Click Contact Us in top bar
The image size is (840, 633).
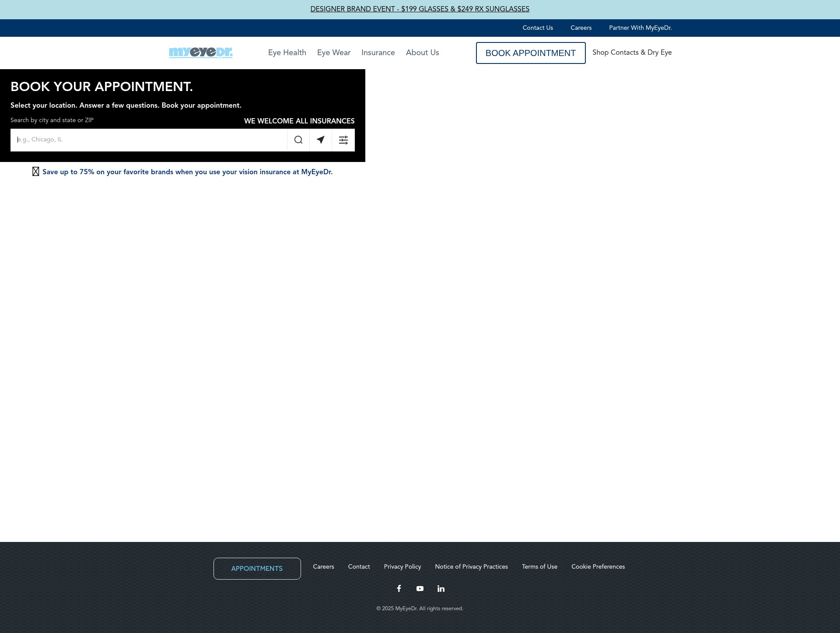point(538,28)
